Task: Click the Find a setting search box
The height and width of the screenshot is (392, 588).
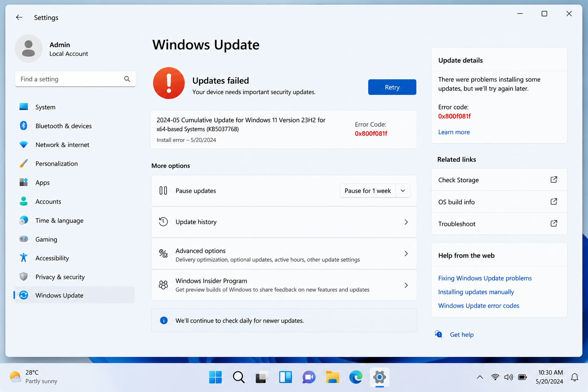Action: (x=75, y=79)
